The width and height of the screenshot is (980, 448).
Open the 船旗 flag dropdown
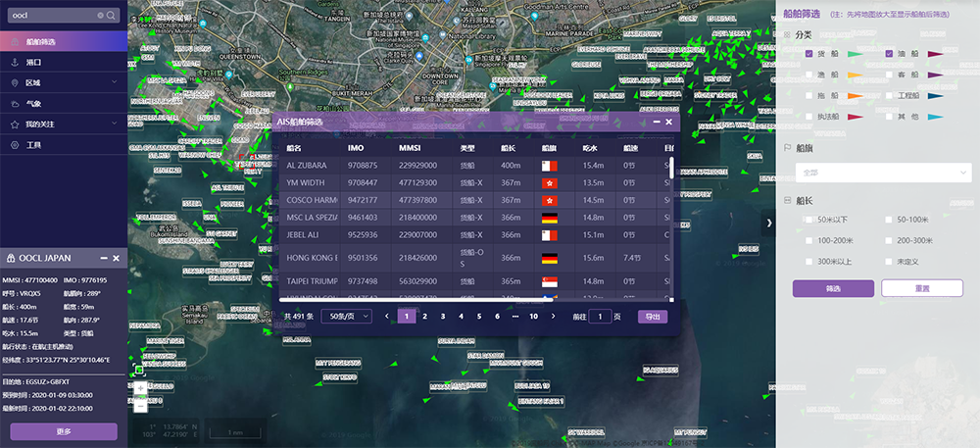pos(881,173)
